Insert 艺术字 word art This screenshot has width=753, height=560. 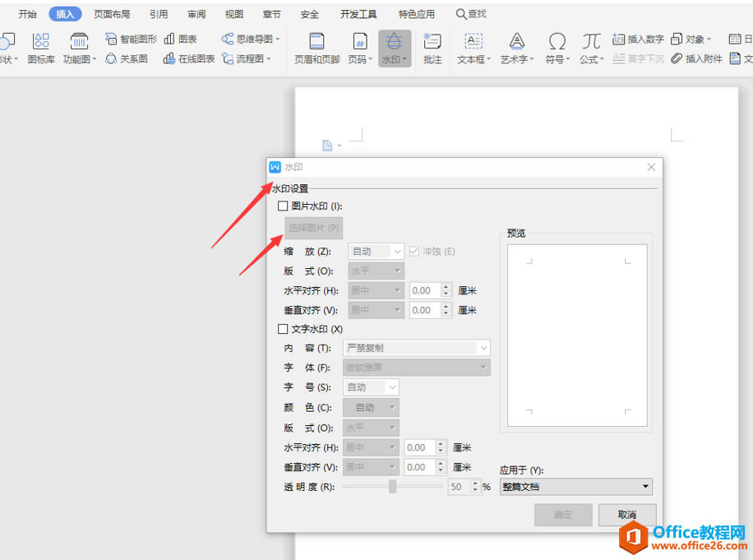click(x=517, y=49)
